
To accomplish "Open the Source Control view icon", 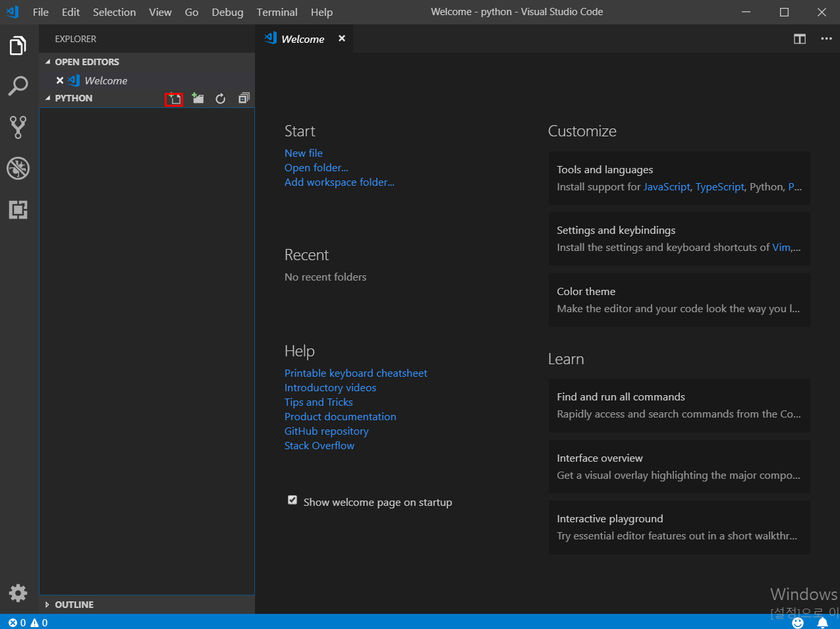I will point(18,127).
